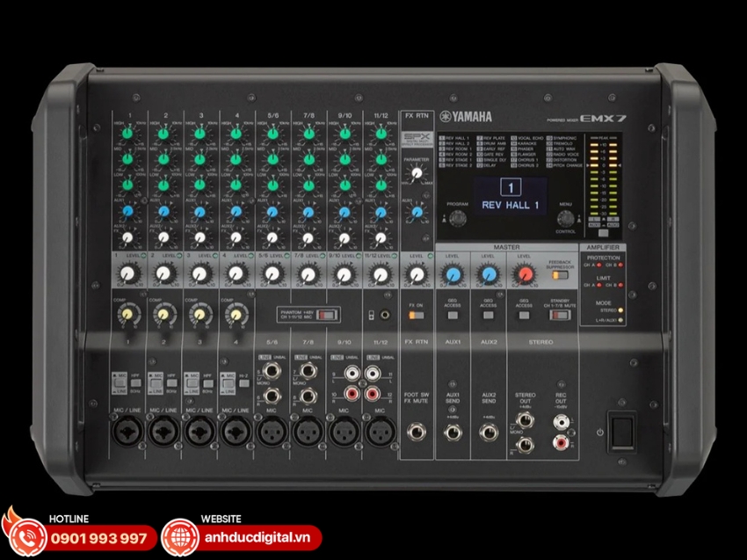The image size is (747, 560).
Task: Click the PROGRAM selection knob
Action: (x=457, y=218)
